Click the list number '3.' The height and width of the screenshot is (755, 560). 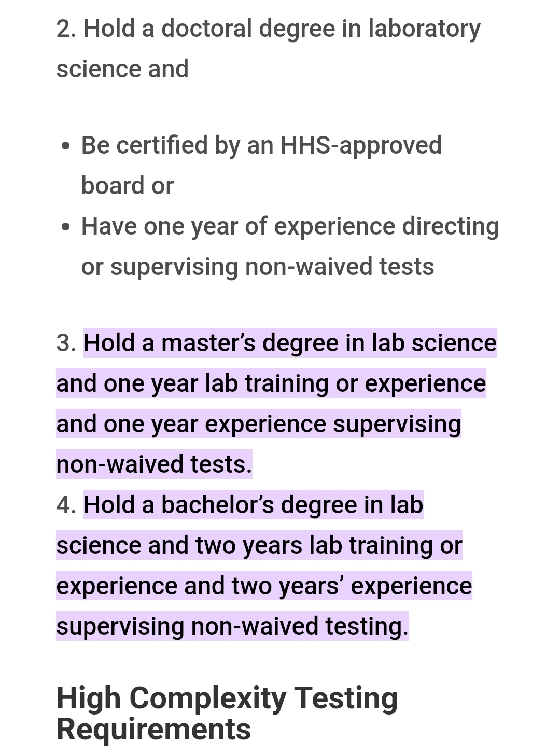click(x=66, y=343)
